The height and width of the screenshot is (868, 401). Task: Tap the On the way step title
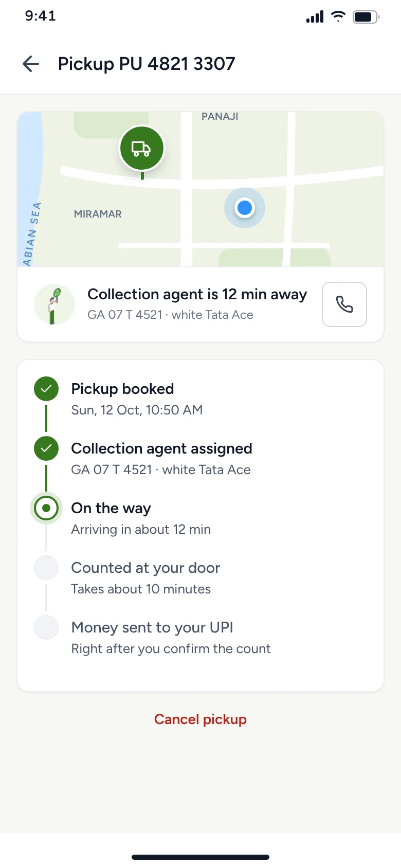click(111, 508)
